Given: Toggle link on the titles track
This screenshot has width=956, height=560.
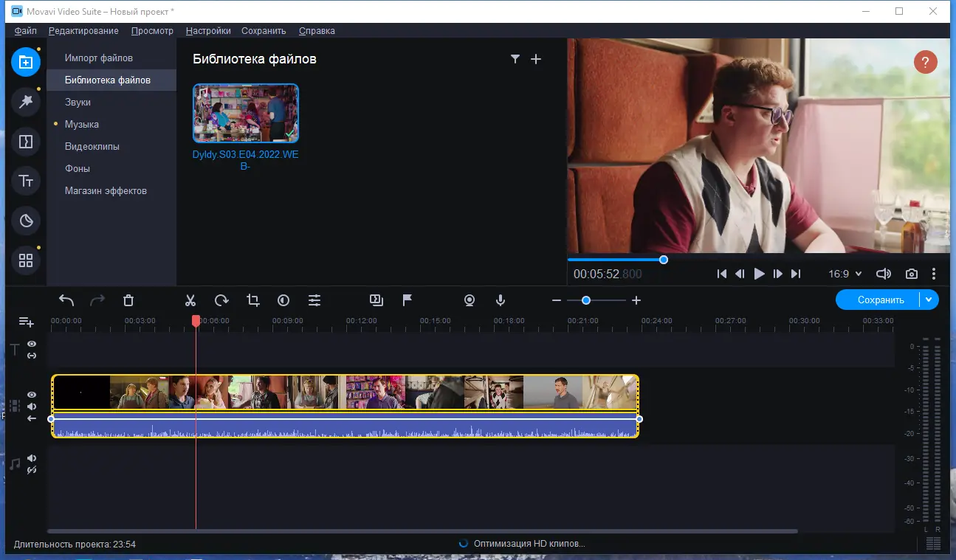Looking at the screenshot, I should click(32, 356).
